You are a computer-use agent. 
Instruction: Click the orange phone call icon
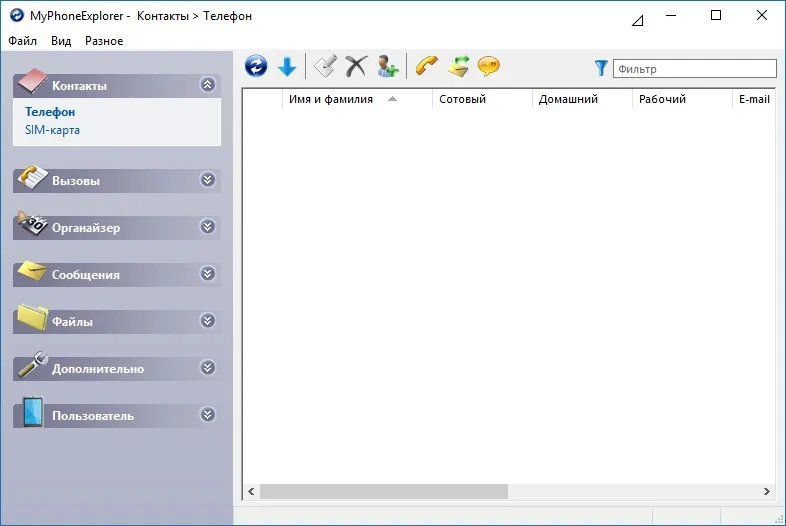(x=427, y=66)
